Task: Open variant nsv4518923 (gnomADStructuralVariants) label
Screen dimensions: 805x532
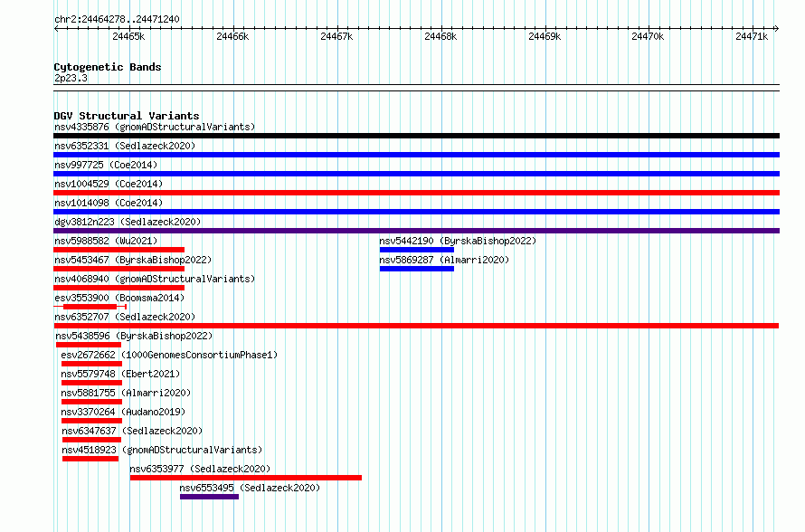Action: tap(162, 450)
